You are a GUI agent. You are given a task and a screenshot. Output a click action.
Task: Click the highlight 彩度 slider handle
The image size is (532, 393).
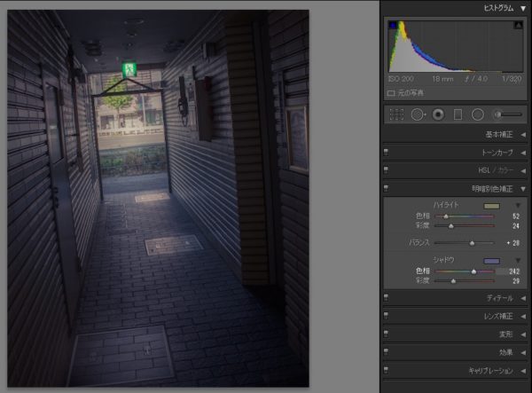click(x=451, y=226)
